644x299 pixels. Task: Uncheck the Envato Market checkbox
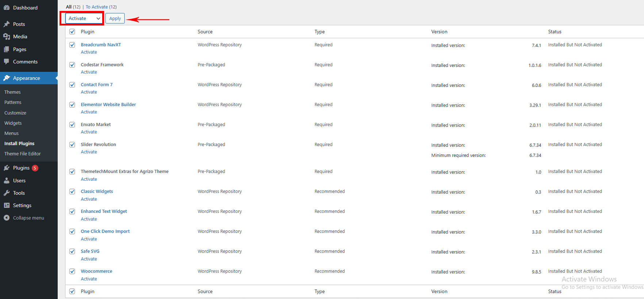72,125
